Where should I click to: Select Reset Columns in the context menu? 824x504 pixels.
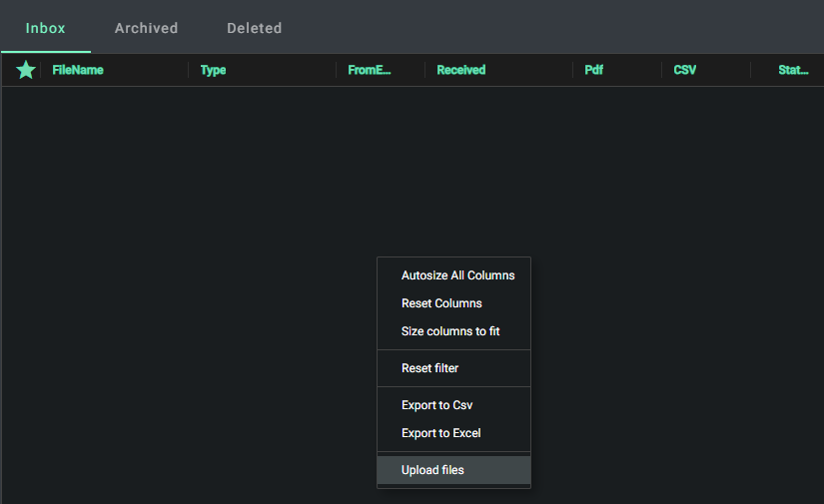(441, 303)
